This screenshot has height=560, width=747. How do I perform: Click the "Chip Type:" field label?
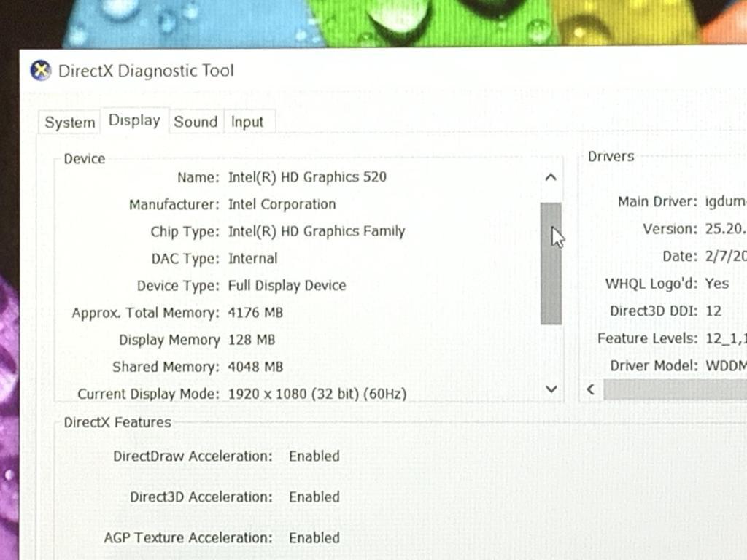click(185, 232)
